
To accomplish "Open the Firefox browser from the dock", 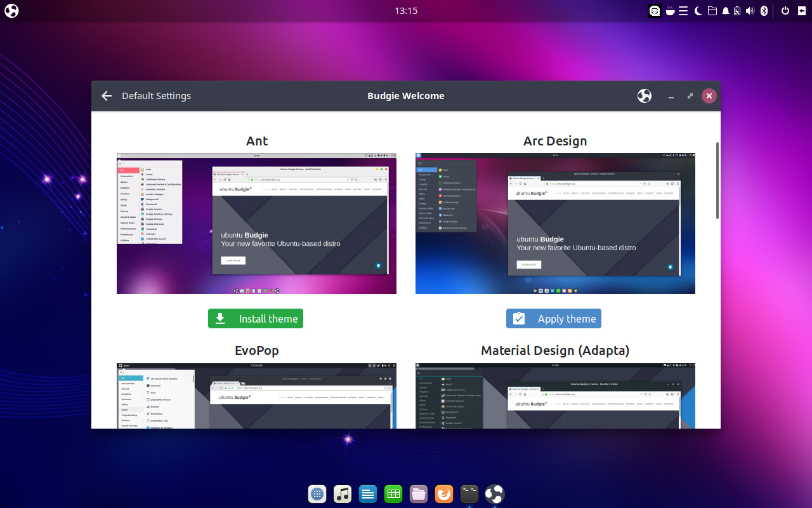I will [x=443, y=493].
